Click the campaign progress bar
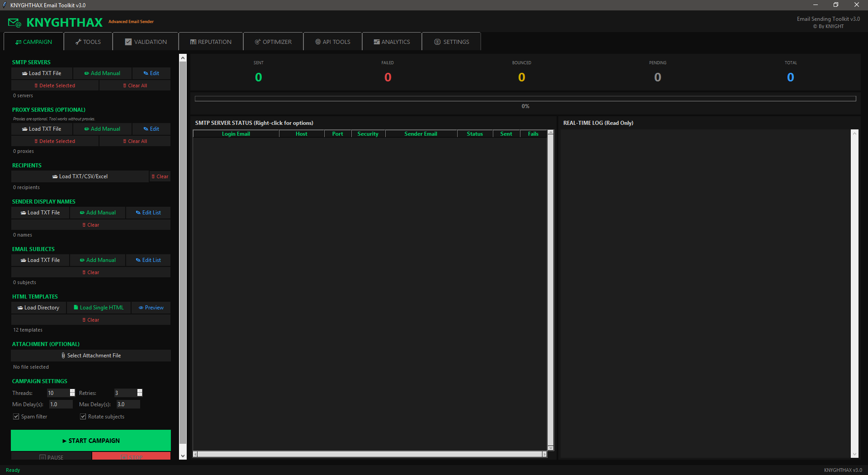Screen dimensions: 868x475 pos(525,99)
